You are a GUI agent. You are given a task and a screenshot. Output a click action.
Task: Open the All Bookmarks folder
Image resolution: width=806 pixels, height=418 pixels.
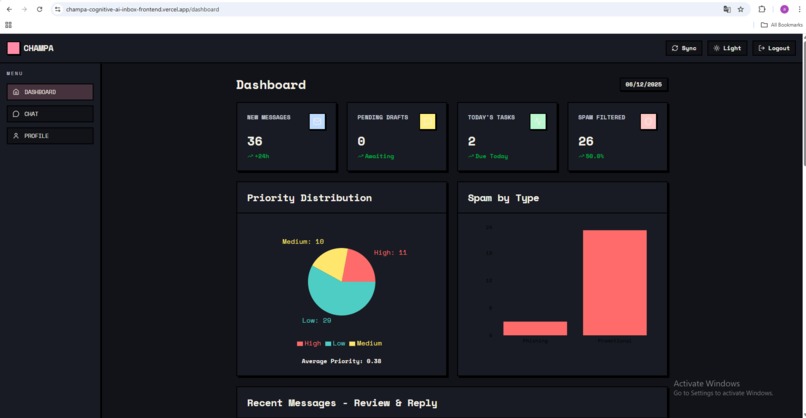pos(781,25)
